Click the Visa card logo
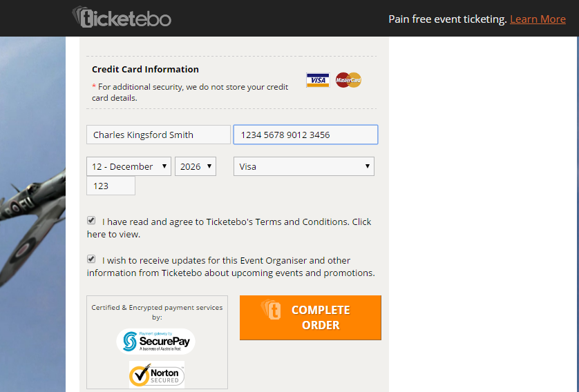 pyautogui.click(x=318, y=80)
